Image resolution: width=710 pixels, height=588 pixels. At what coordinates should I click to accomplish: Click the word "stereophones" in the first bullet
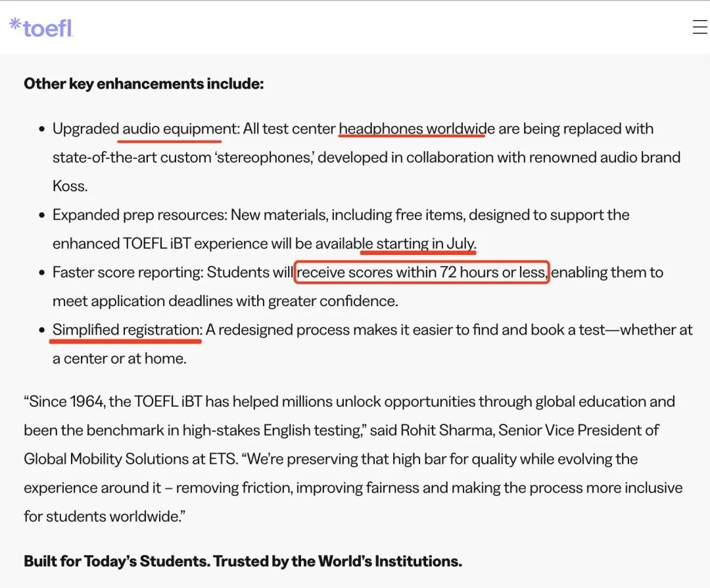click(264, 158)
